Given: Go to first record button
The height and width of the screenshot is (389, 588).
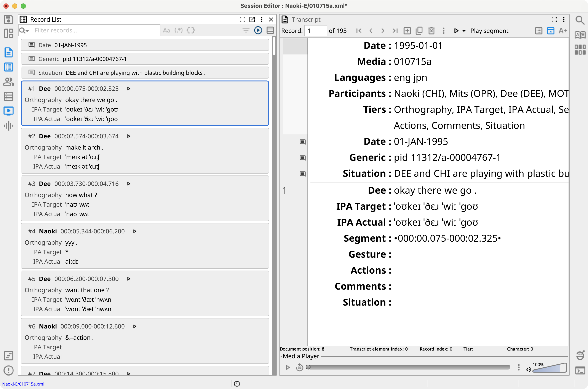Looking at the screenshot, I should click(359, 31).
